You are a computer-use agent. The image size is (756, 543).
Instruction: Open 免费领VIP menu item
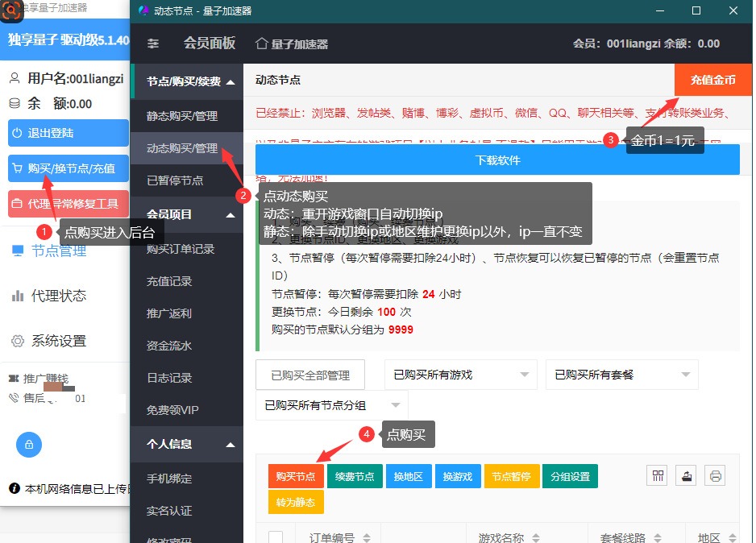point(188,411)
